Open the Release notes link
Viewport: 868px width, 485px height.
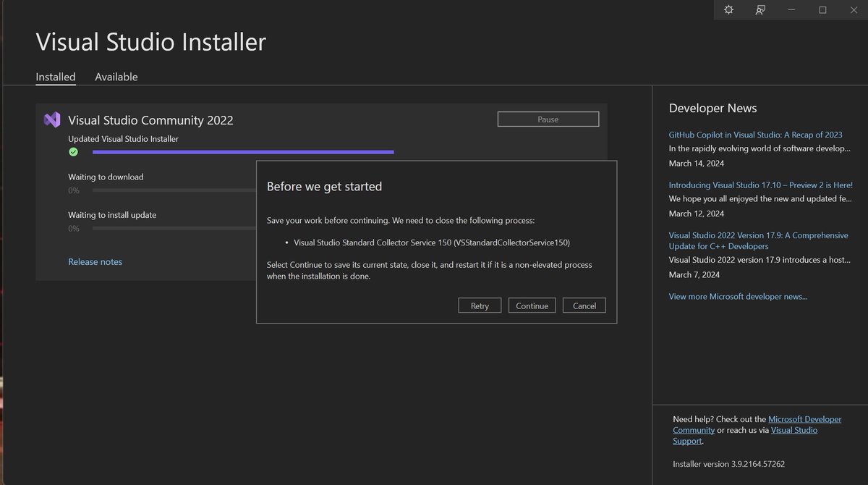point(95,262)
